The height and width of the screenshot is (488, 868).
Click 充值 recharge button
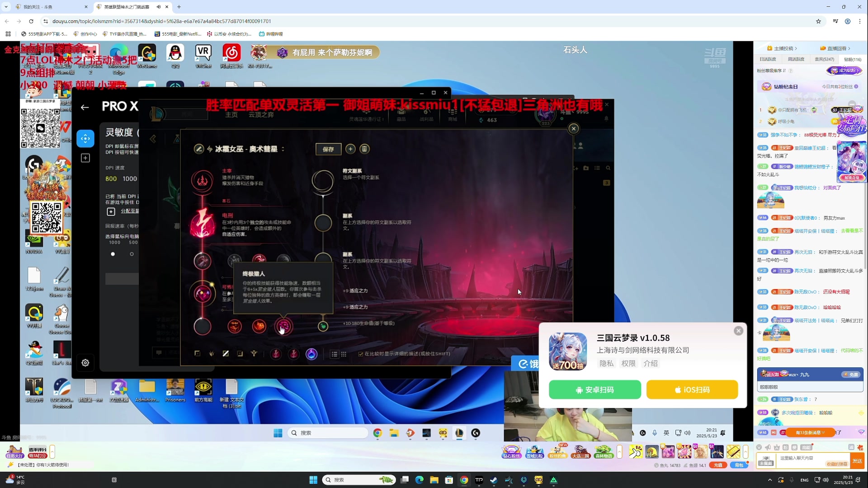(718, 465)
